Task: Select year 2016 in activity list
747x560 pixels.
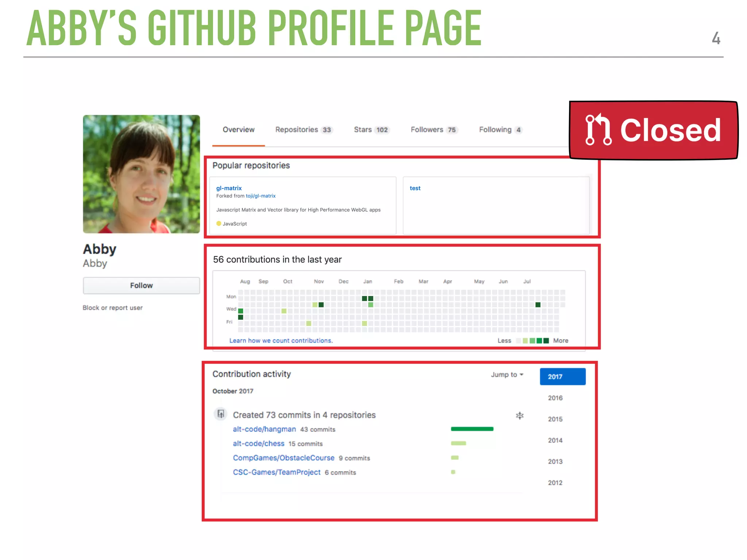Action: 555,398
